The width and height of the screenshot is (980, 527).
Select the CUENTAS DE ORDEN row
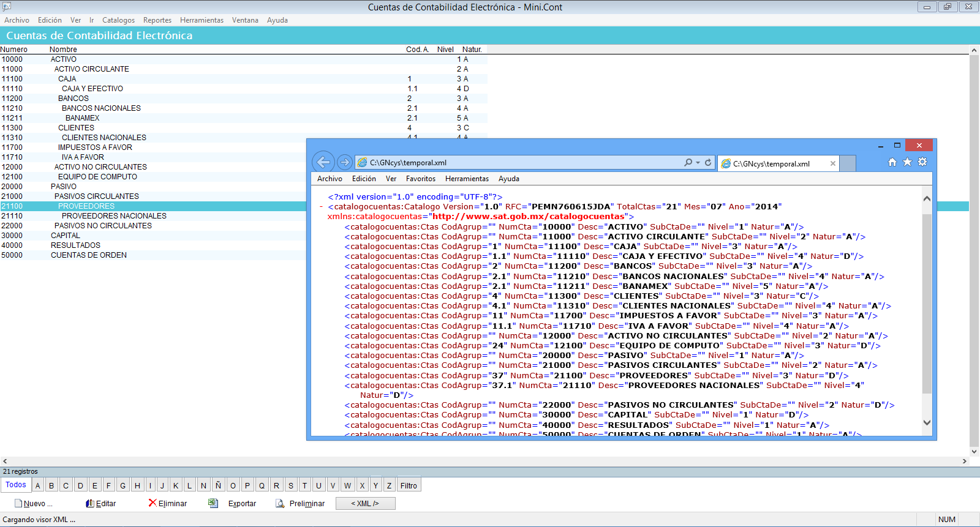coord(153,255)
